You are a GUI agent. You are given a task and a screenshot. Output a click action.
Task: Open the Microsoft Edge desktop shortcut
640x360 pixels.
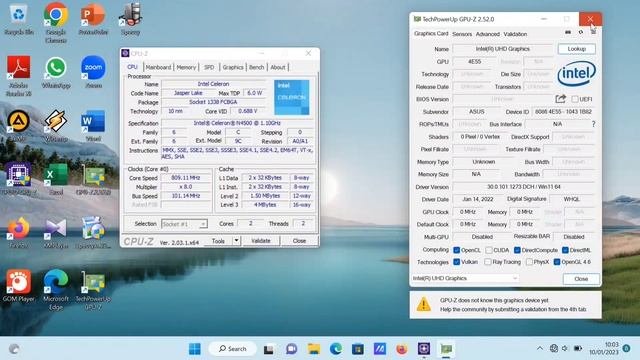[56, 289]
